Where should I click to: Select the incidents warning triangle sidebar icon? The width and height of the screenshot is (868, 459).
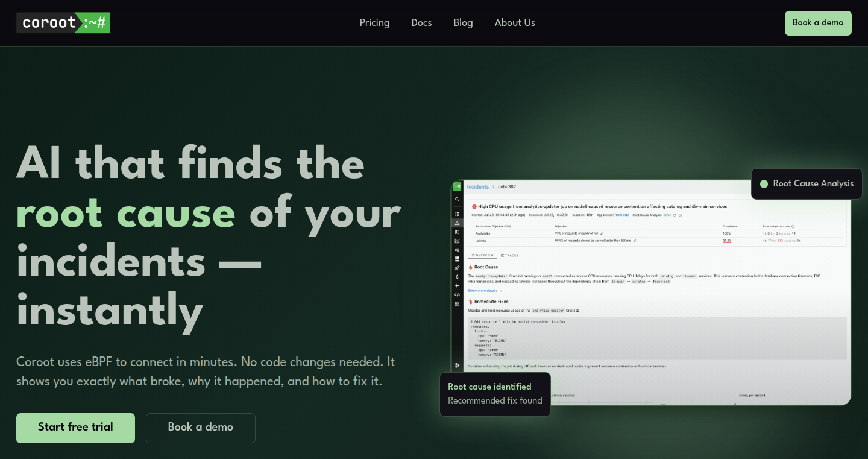tap(457, 223)
